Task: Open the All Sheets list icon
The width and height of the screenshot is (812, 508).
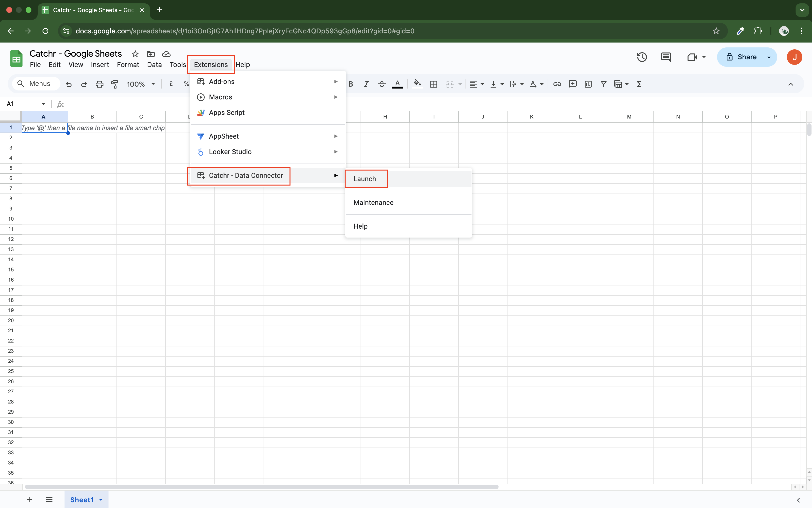Action: [49, 500]
